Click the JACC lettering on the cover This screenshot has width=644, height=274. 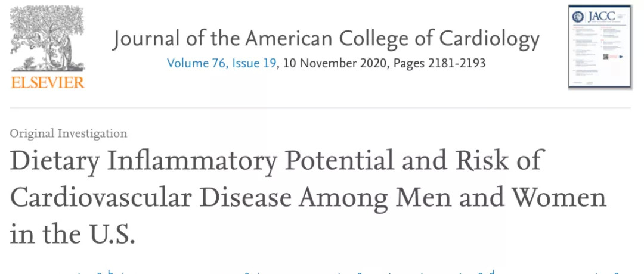[600, 17]
